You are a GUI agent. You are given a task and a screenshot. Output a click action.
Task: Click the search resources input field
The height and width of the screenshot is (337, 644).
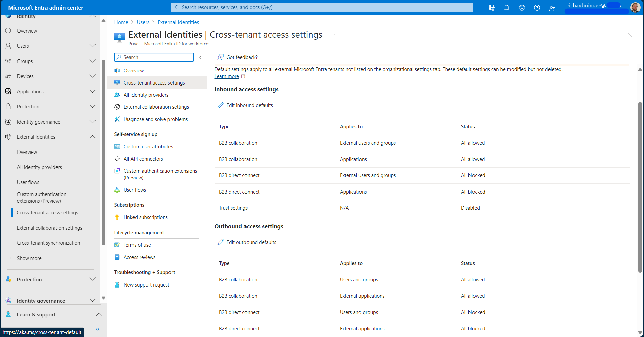321,7
